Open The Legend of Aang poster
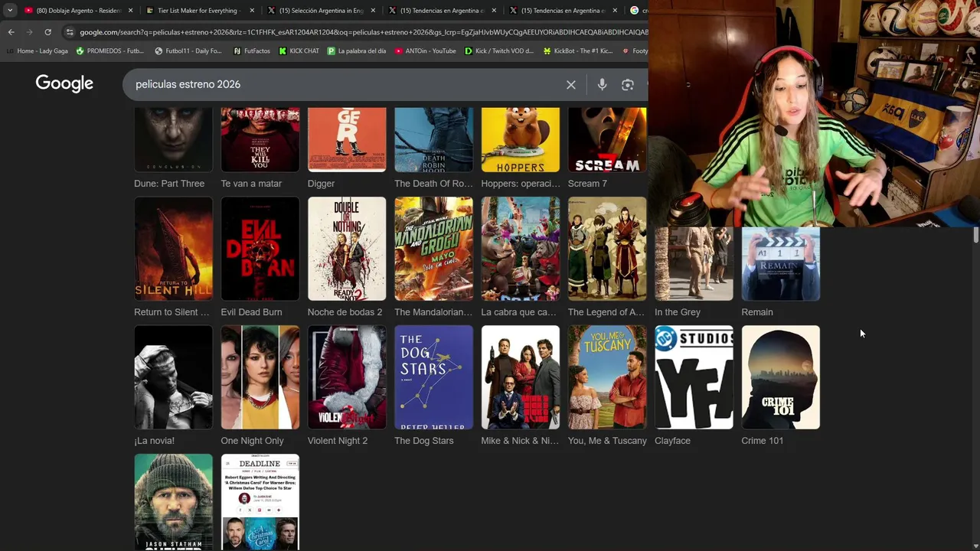The image size is (980, 551). tap(607, 249)
